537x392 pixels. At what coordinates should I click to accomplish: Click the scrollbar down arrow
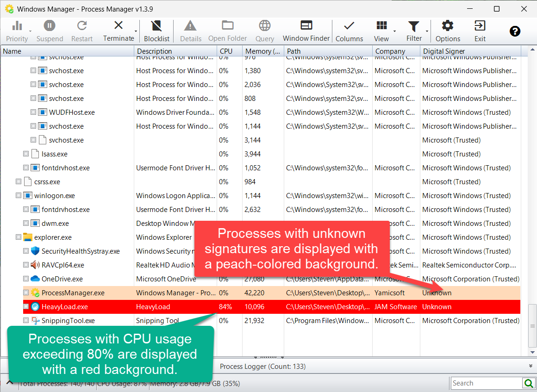tap(532, 352)
